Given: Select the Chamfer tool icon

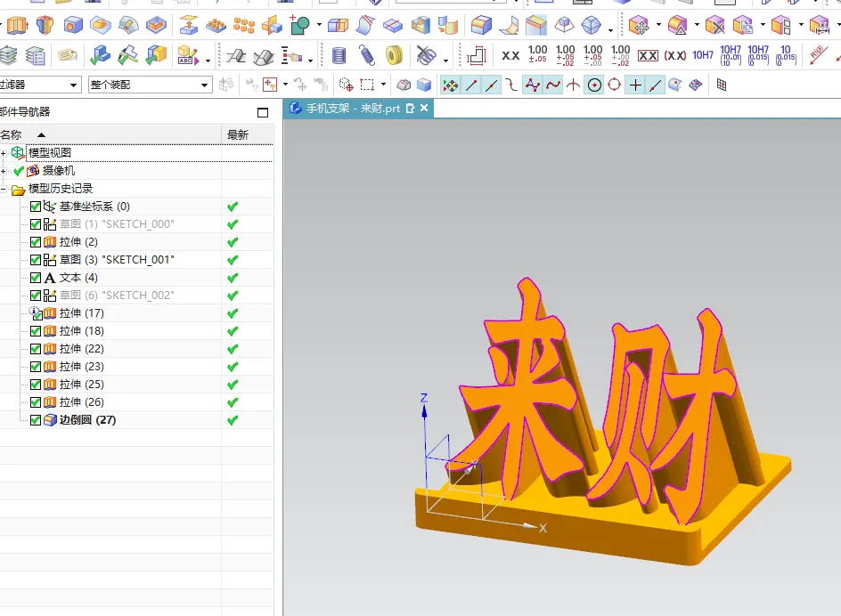Looking at the screenshot, I should (x=535, y=25).
